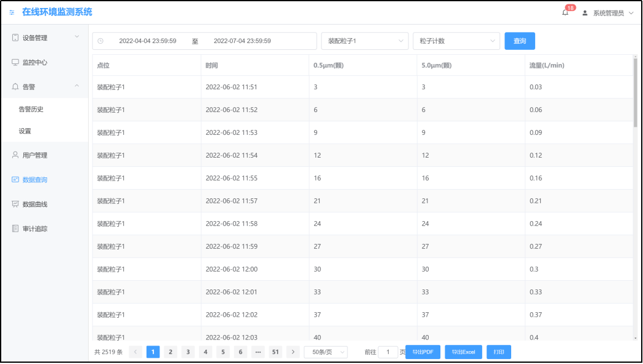
Task: Go to the next page with right arrow
Action: coord(293,352)
